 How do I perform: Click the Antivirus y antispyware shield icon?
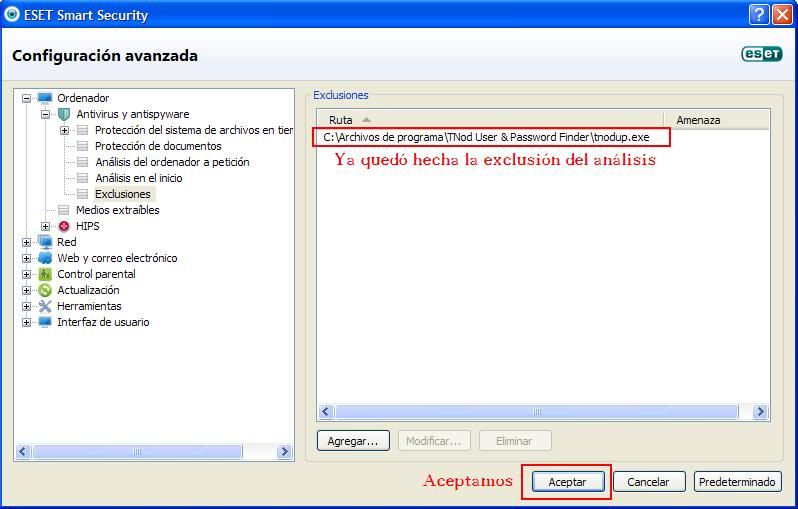click(64, 114)
